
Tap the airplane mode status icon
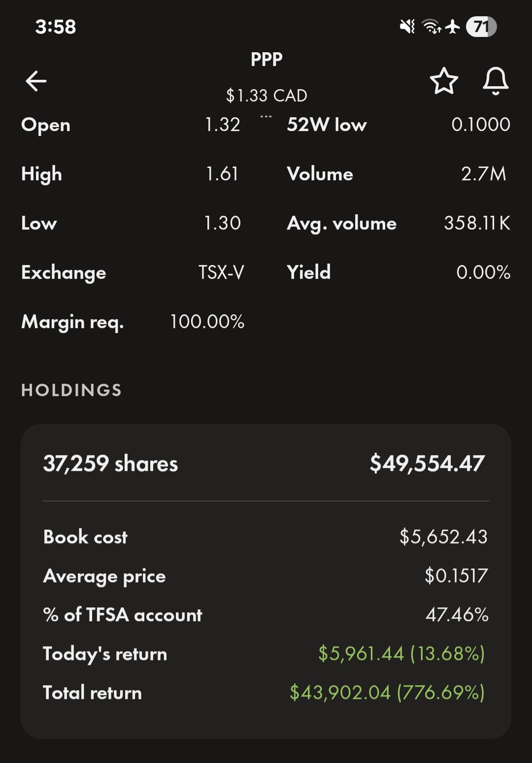point(452,27)
